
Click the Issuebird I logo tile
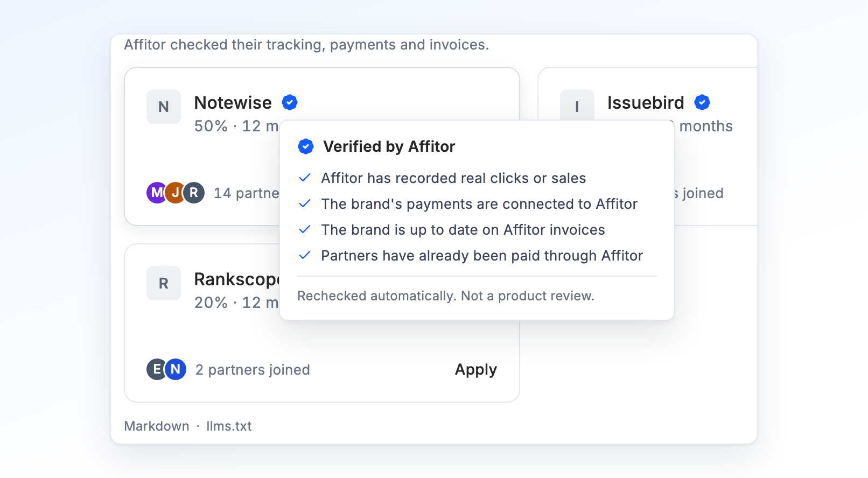(x=577, y=105)
